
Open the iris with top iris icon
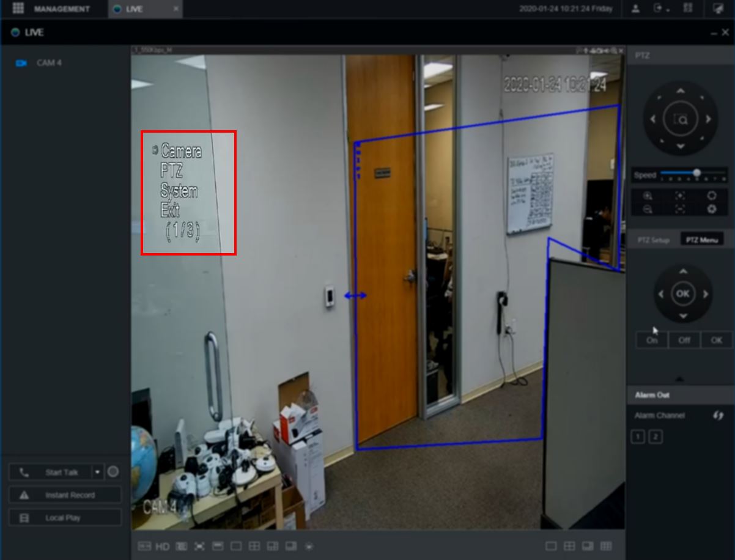712,196
